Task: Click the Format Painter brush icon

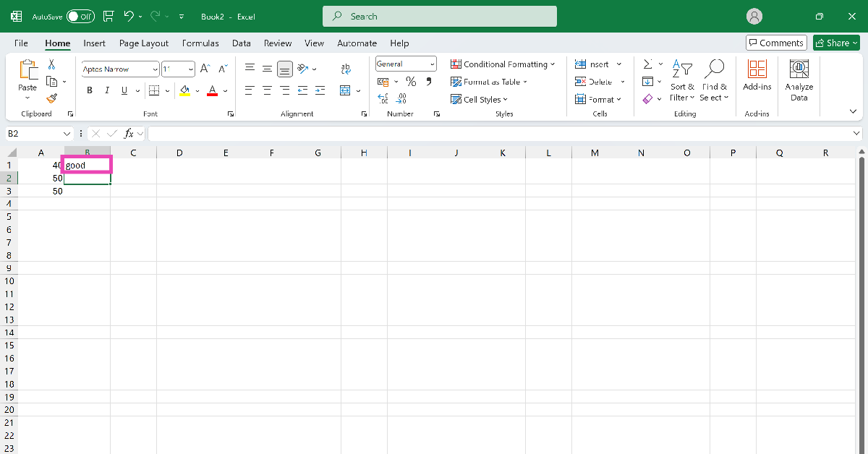Action: (x=51, y=98)
